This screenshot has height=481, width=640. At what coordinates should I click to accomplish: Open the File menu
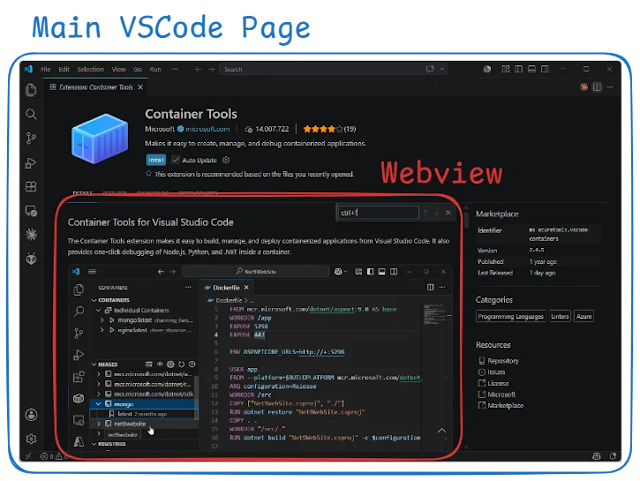pyautogui.click(x=46, y=69)
